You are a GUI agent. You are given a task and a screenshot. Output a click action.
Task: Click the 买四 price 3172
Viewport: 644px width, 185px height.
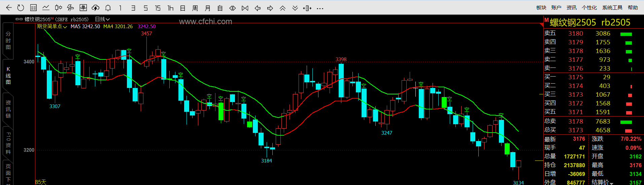(576, 103)
